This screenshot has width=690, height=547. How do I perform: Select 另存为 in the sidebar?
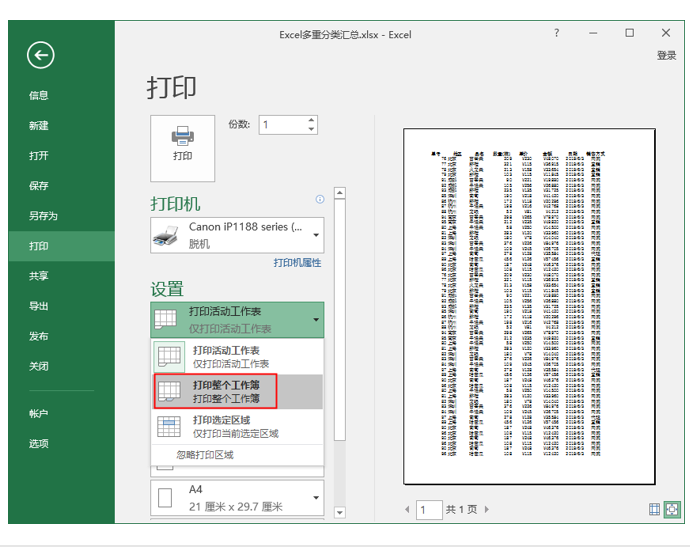(x=43, y=216)
